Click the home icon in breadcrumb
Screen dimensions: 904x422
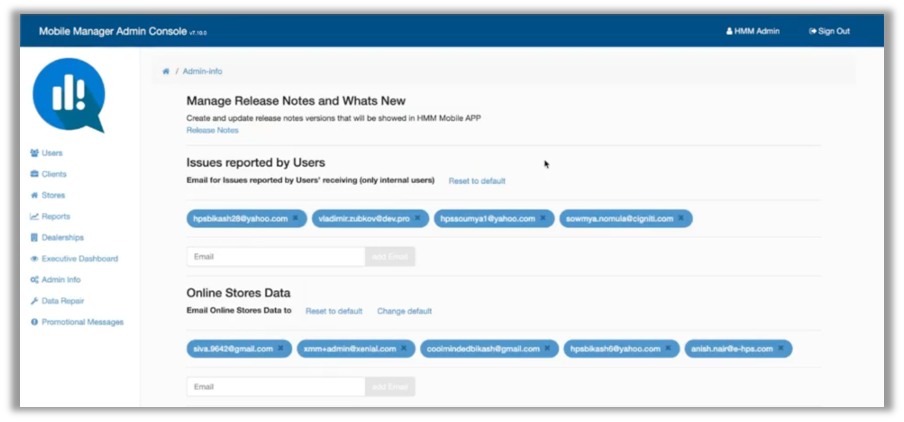click(x=166, y=72)
